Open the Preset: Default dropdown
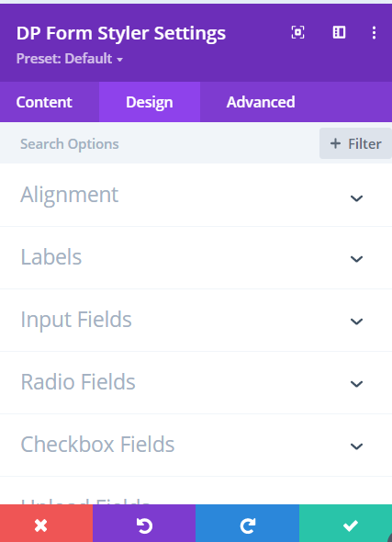 (70, 59)
